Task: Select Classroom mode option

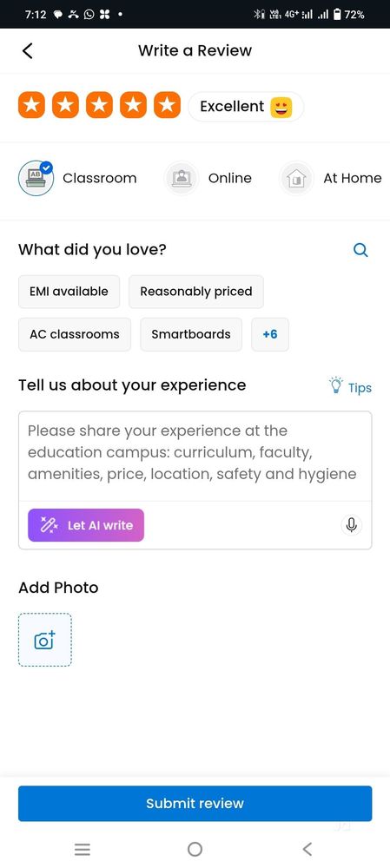Action: [77, 178]
